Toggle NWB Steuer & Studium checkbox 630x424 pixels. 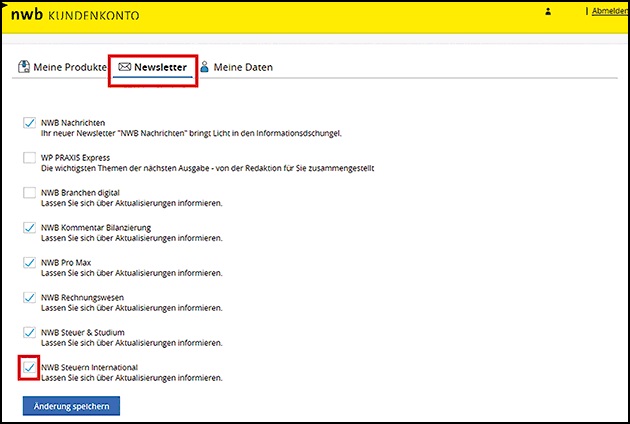point(29,333)
